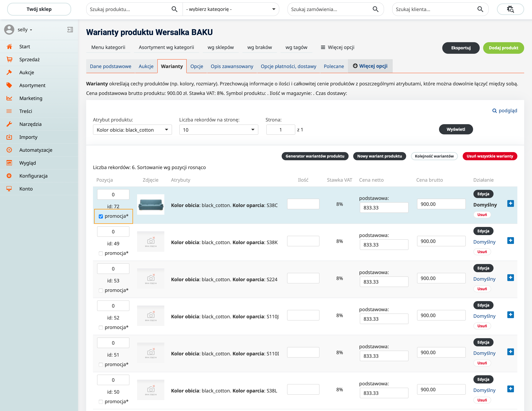Expand the selly user menu

25,30
